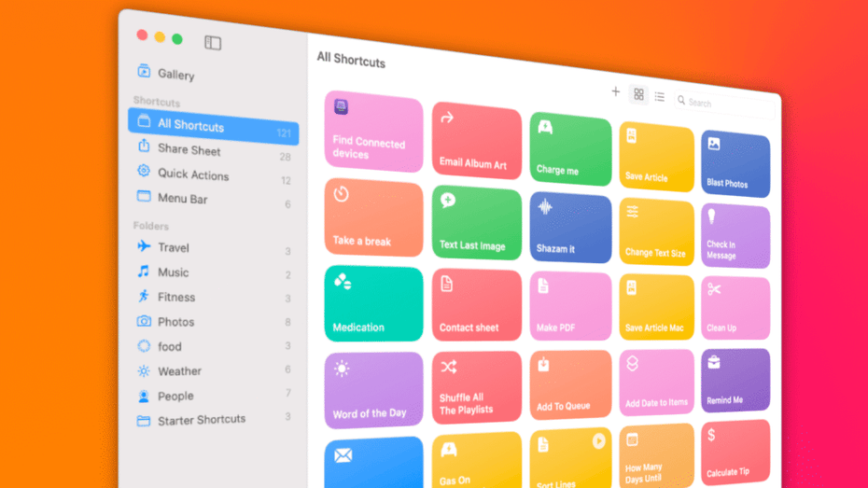Click play icon on Sort Lines tile
Viewport: 868px width, 488px height.
pos(598,441)
